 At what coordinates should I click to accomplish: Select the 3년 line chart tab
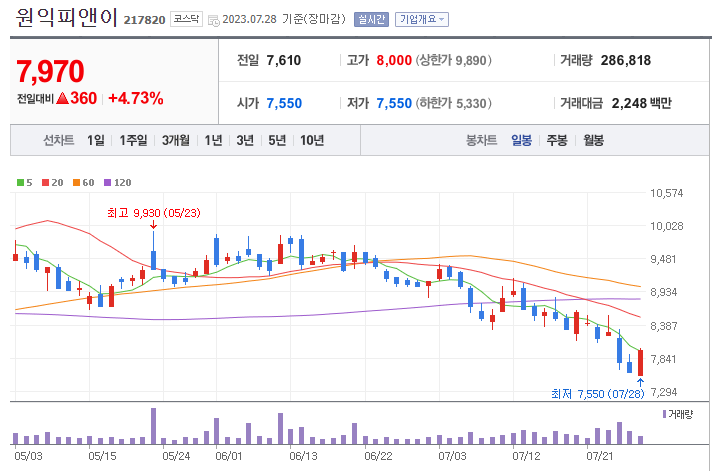[x=245, y=140]
